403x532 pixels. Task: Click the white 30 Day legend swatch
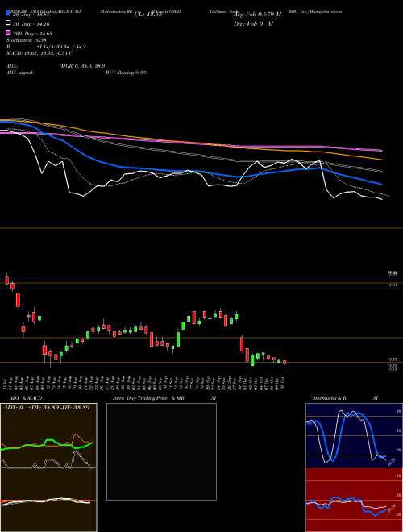click(8, 23)
